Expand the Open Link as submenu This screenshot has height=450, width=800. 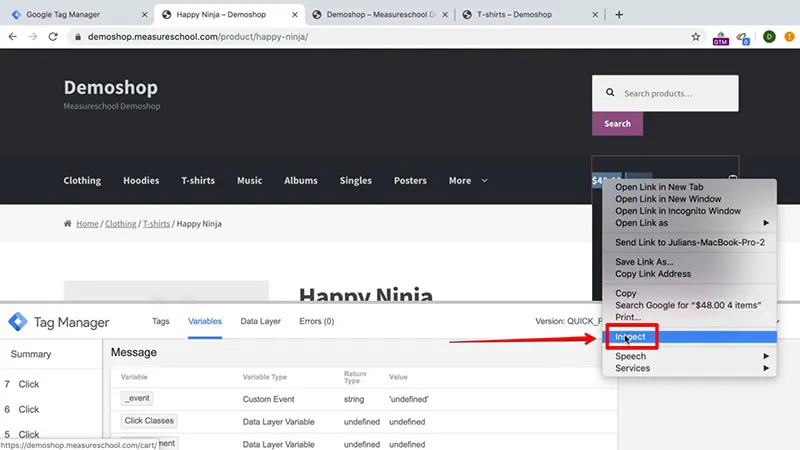pos(689,223)
